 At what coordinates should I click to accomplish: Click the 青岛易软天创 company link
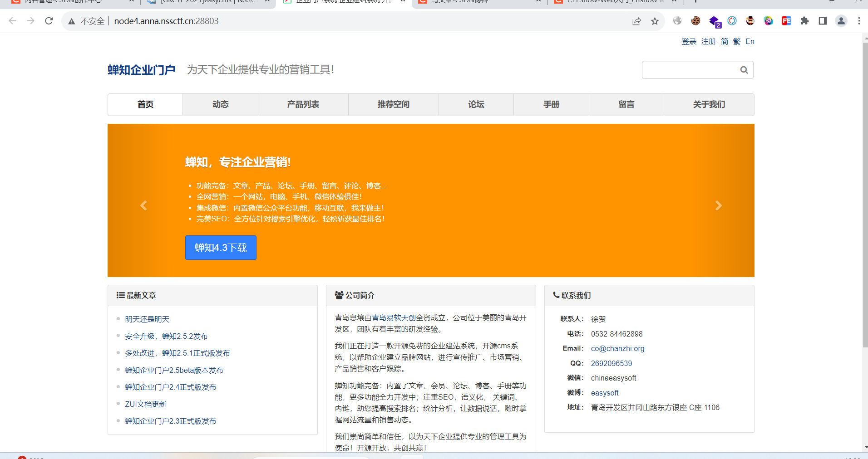394,318
